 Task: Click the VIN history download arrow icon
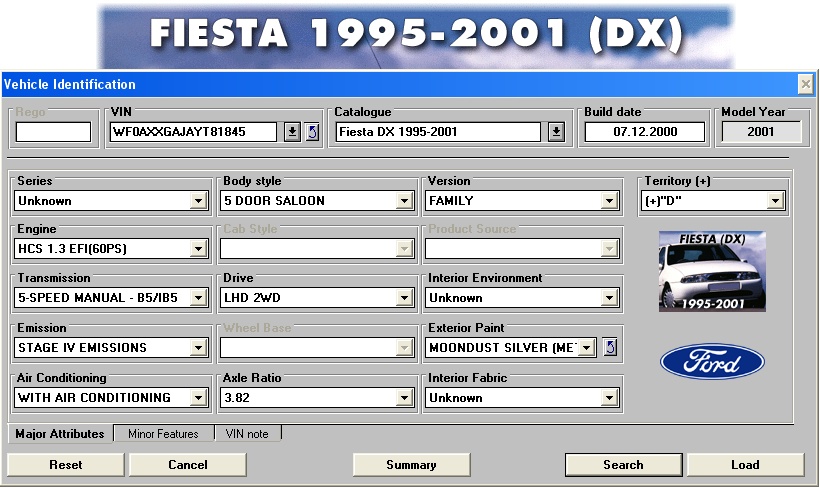tap(292, 132)
